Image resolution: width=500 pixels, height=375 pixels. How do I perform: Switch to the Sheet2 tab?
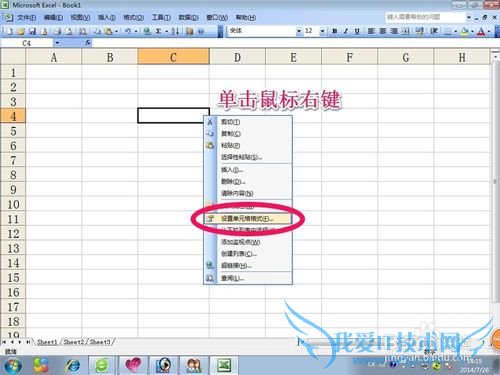pos(73,342)
